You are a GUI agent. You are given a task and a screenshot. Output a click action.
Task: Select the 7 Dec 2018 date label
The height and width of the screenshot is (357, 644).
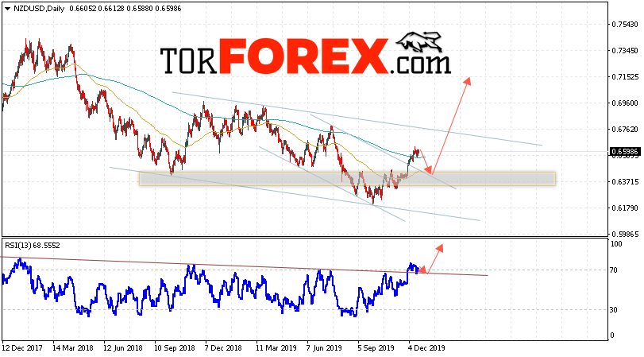tap(223, 348)
